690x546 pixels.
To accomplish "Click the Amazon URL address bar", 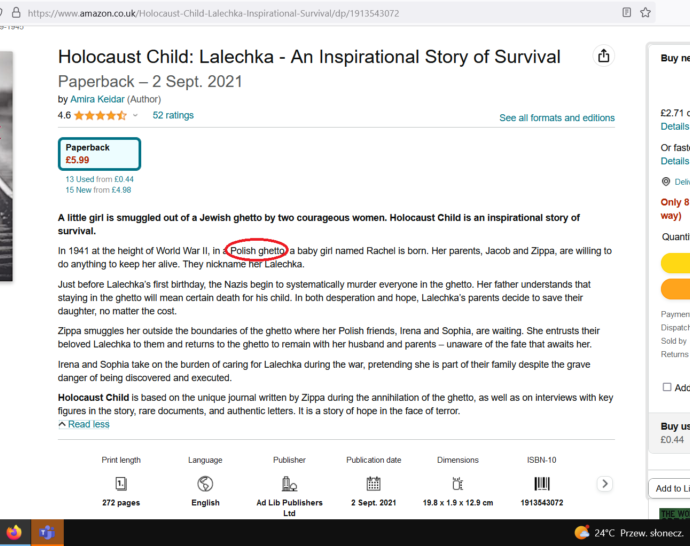I will tap(300, 13).
